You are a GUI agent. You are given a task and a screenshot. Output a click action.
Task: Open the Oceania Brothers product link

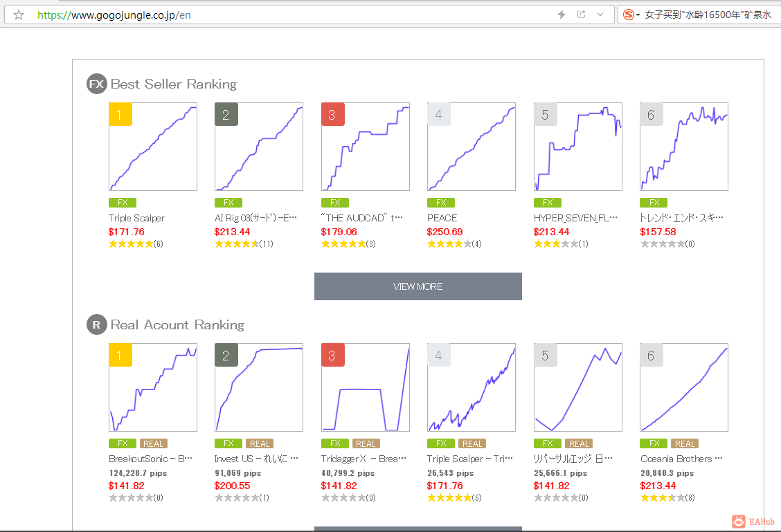pyautogui.click(x=681, y=459)
